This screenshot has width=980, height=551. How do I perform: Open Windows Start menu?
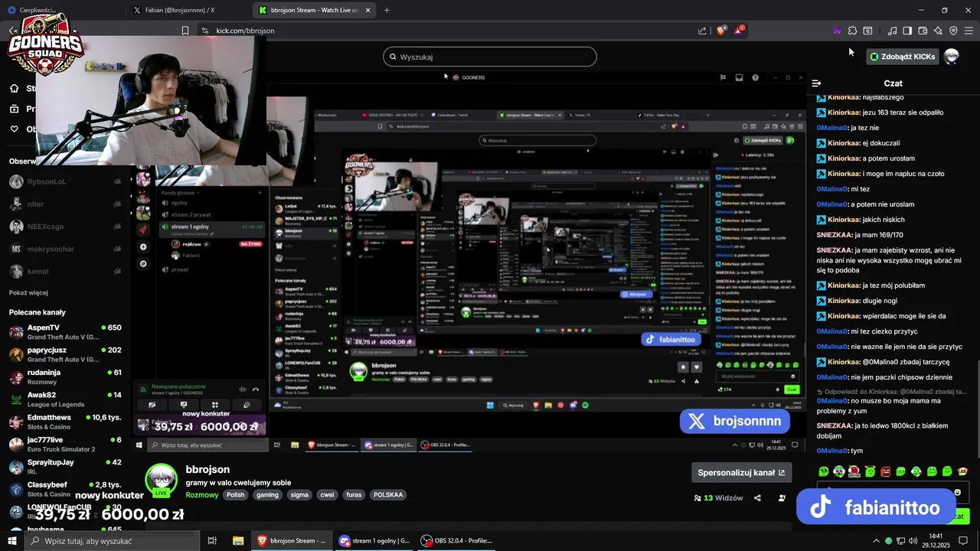pyautogui.click(x=12, y=541)
